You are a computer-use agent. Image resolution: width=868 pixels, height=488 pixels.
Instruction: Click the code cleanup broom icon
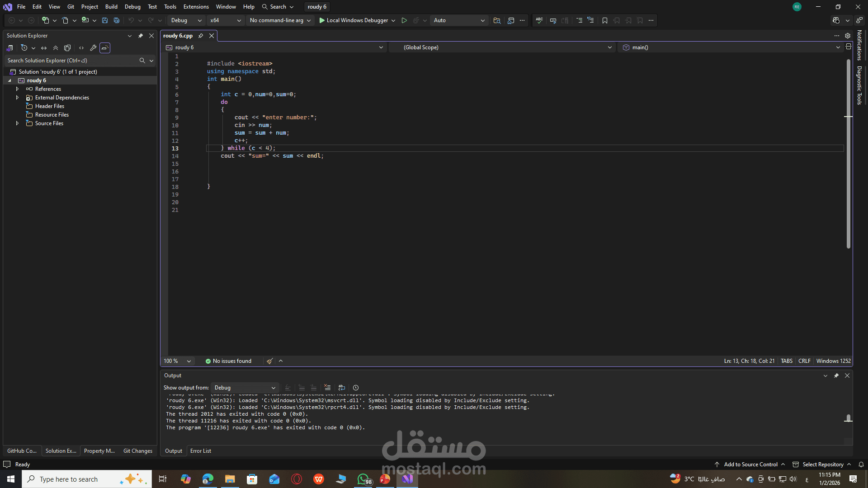270,361
